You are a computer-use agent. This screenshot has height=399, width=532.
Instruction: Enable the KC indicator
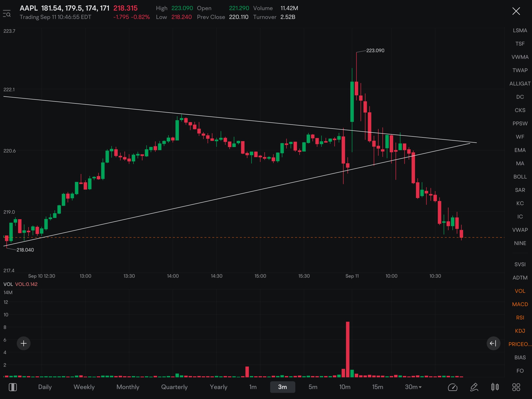tap(520, 203)
